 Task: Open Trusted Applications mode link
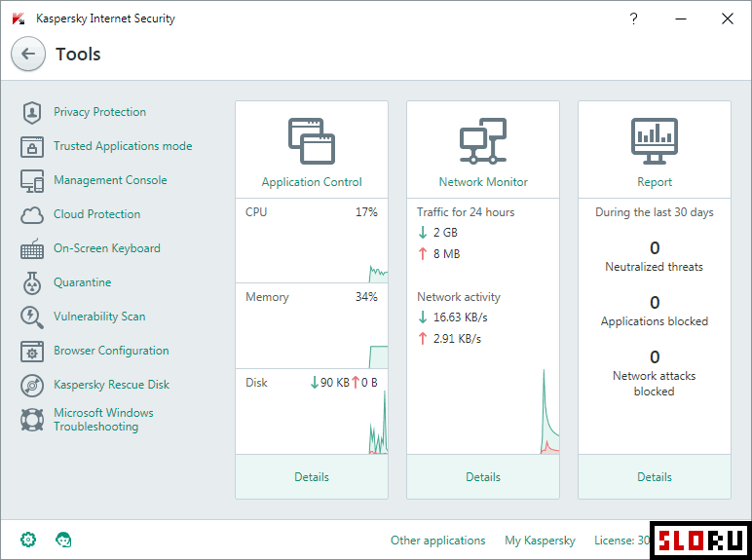pyautogui.click(x=123, y=146)
